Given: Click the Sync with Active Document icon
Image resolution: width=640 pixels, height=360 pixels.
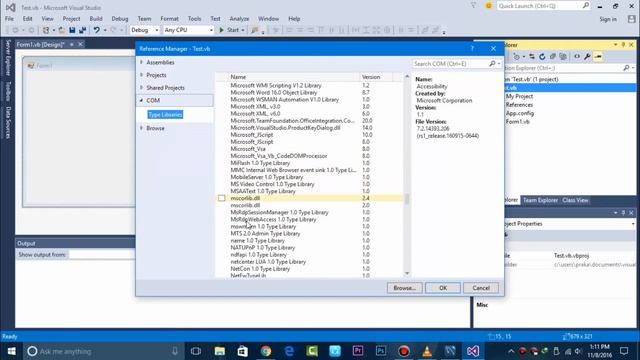Looking at the screenshot, I should [531, 57].
